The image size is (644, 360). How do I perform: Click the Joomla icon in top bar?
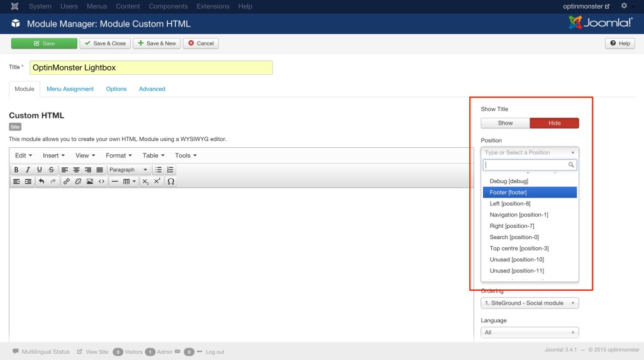(x=15, y=6)
